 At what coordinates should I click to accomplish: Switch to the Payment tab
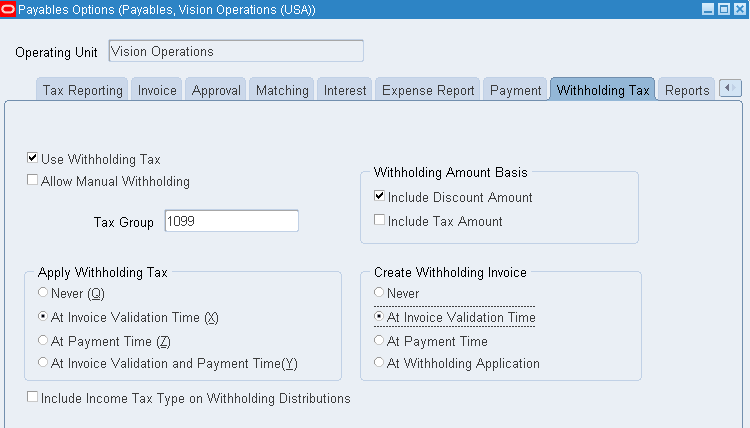pyautogui.click(x=515, y=90)
